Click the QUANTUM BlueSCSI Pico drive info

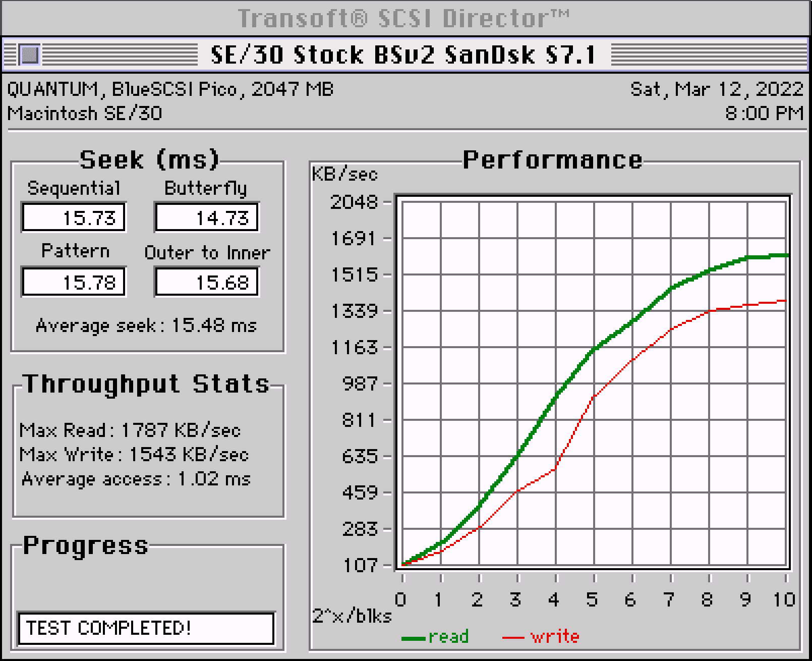[170, 89]
